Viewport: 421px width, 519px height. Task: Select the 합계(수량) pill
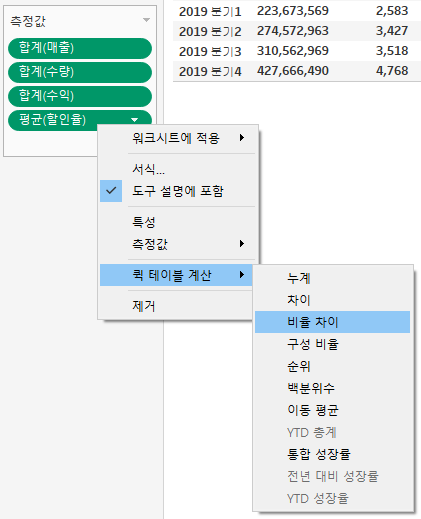pos(80,72)
